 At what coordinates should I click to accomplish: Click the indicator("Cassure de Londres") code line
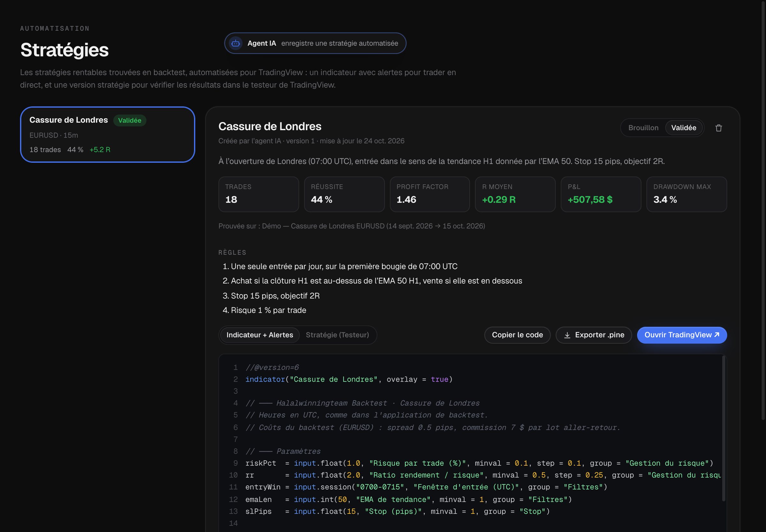tap(349, 379)
